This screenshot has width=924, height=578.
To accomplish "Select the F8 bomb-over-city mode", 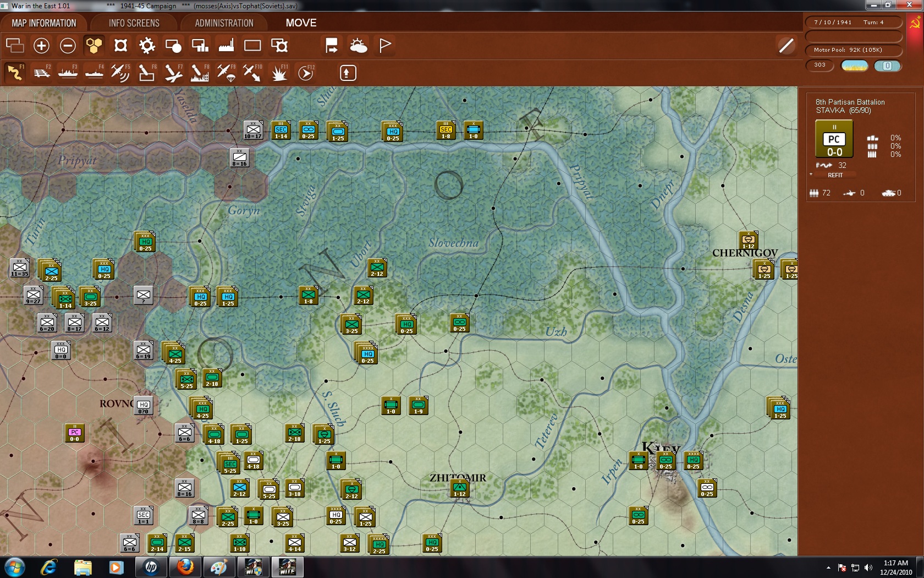I will [x=200, y=72].
